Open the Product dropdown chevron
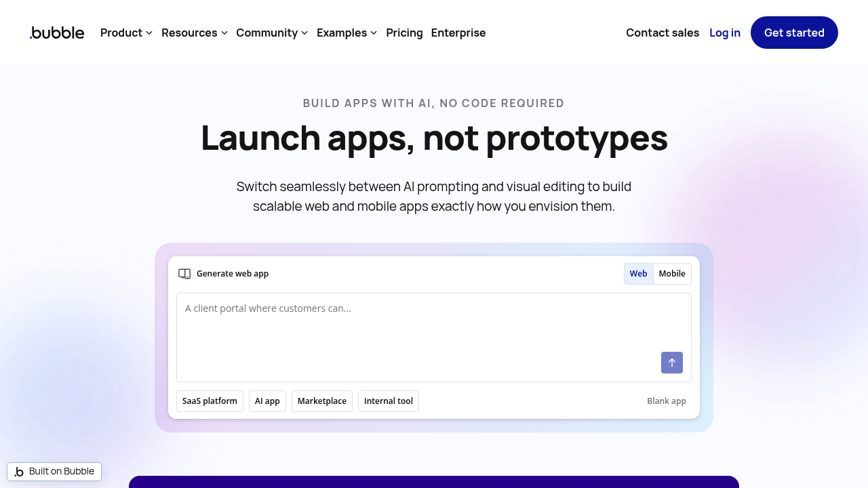The image size is (868, 488). tap(150, 33)
